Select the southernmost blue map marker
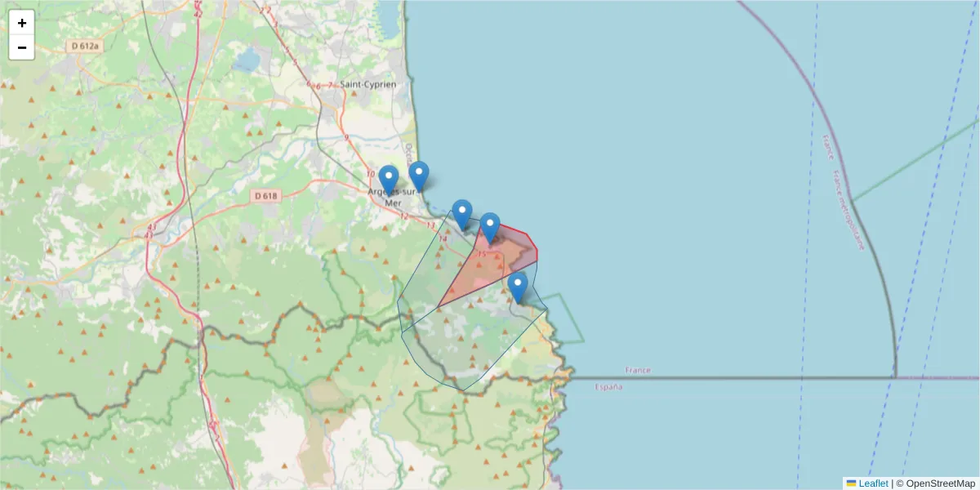 517,287
